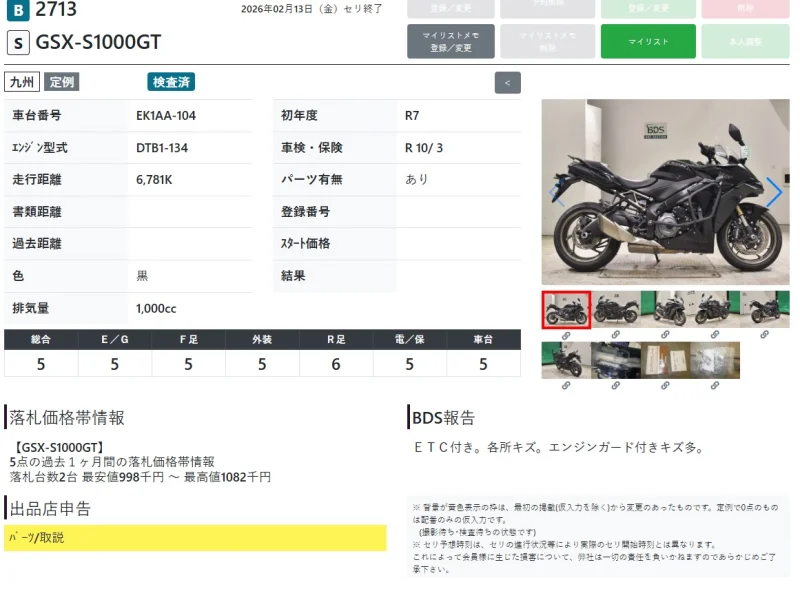This screenshot has width=800, height=600.
Task: Click displacement value 1,000cc
Action: pyautogui.click(x=156, y=308)
